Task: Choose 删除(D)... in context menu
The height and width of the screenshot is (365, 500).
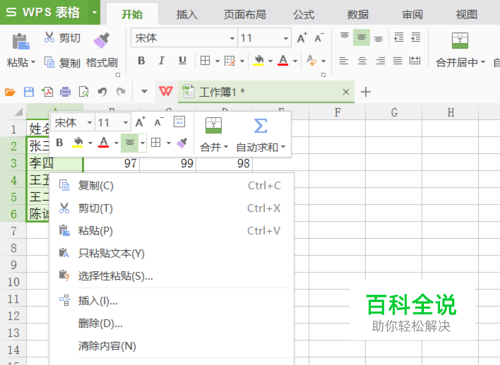Action: [x=172, y=323]
